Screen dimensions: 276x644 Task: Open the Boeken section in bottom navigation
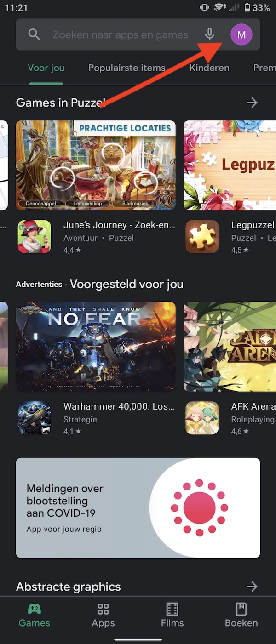241,616
